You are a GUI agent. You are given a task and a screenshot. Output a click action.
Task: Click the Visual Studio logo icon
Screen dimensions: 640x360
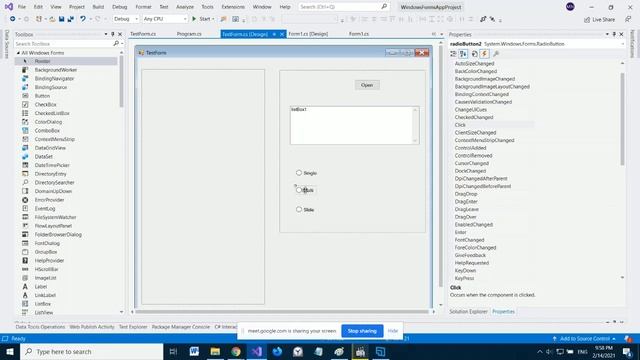9,7
